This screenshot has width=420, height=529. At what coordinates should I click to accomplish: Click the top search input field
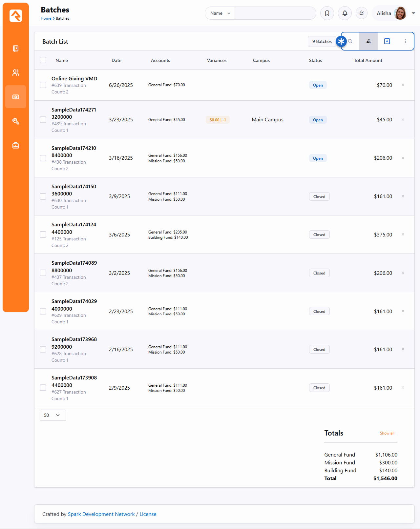275,13
